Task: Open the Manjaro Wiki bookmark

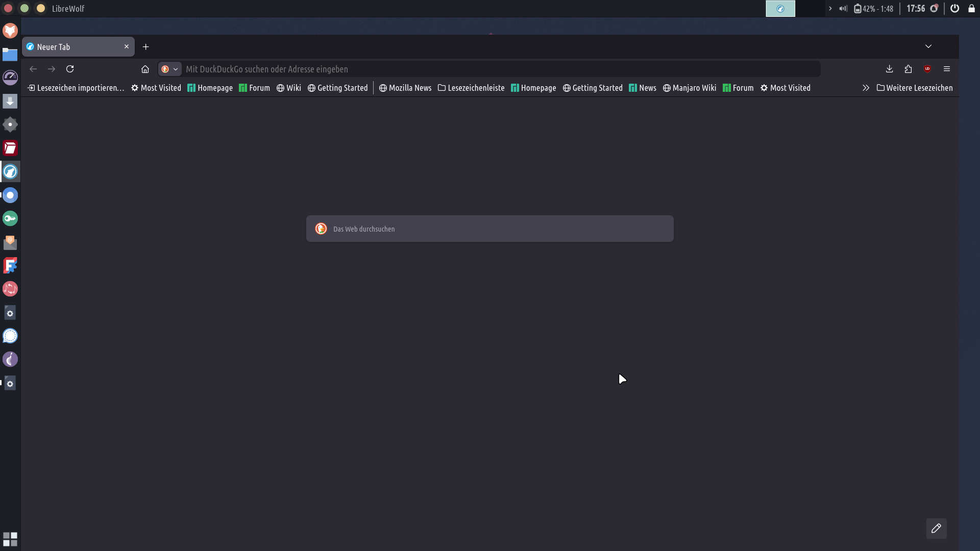Action: pos(690,88)
